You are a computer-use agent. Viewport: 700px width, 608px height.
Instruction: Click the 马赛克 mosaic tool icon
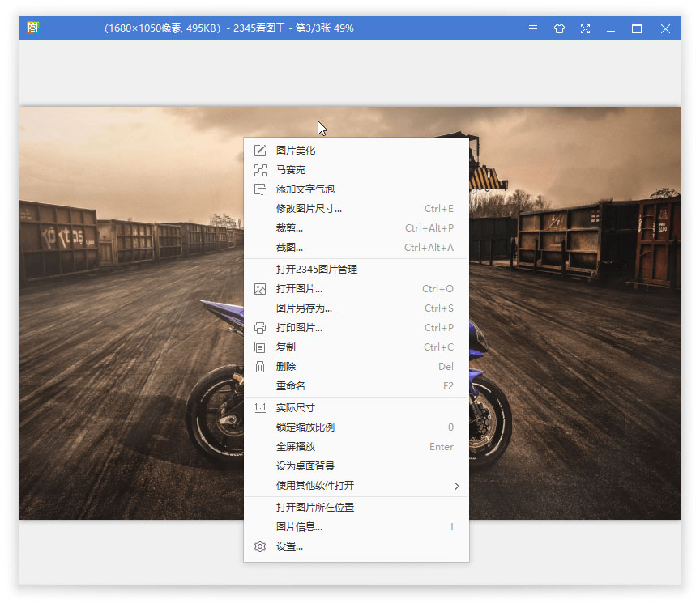[259, 170]
